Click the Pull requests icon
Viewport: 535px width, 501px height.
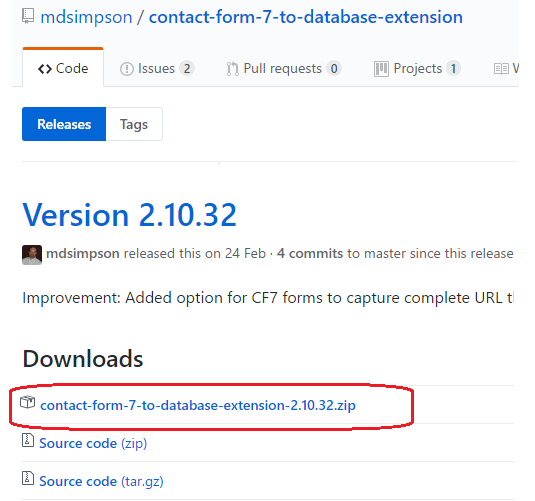(233, 69)
